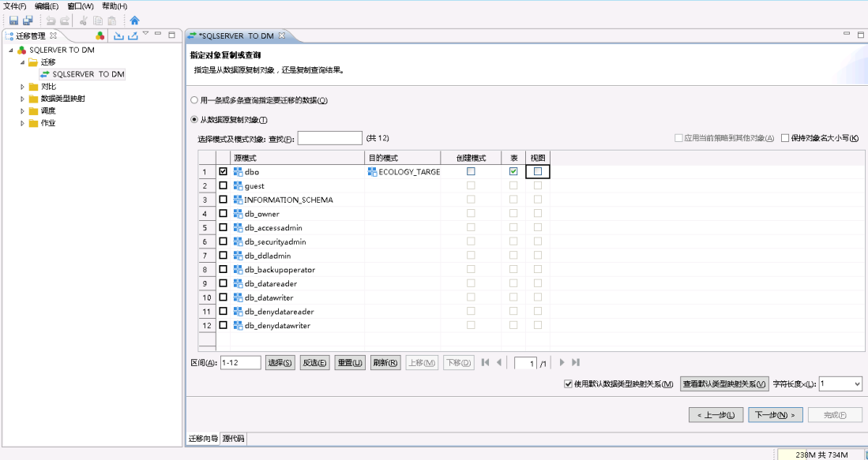Screen dimensions: 868x460
Task: Check the guest row checkbox
Action: pos(223,185)
